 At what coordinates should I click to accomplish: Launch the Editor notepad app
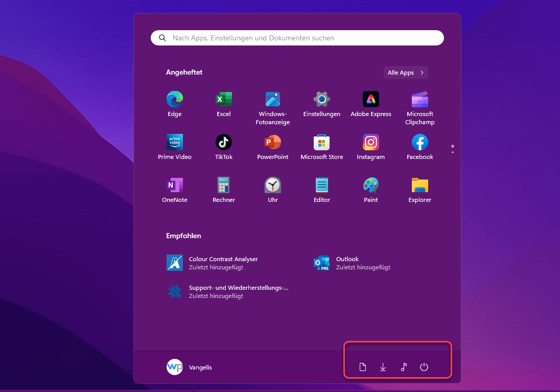click(x=322, y=190)
